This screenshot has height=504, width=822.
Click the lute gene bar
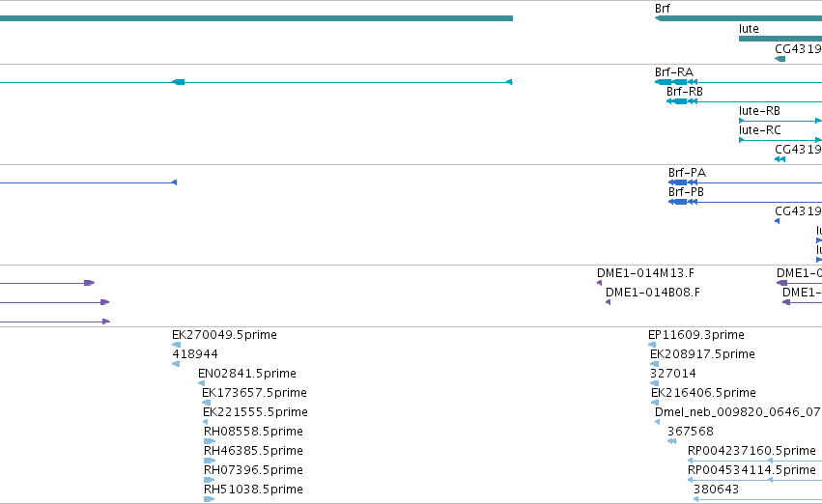pyautogui.click(x=780, y=39)
